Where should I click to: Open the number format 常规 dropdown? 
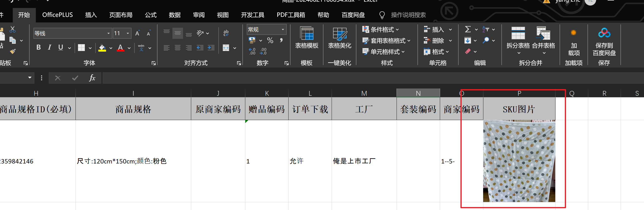click(283, 30)
